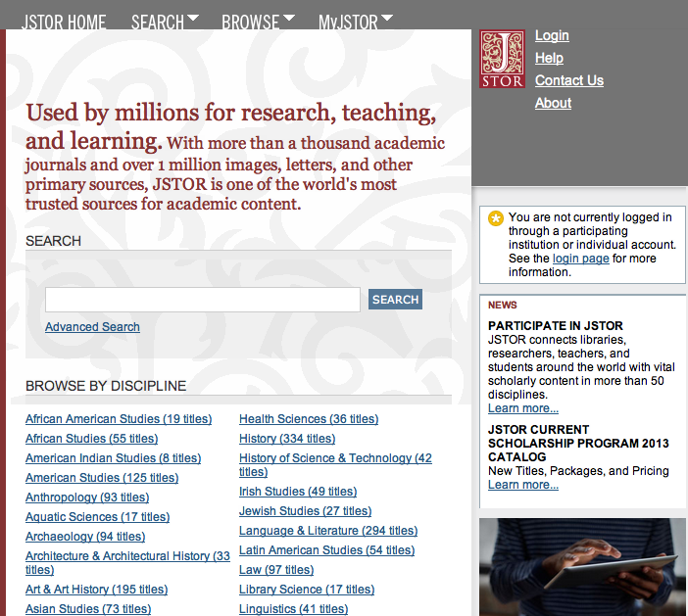Open the JSTOR HOME menu item
This screenshot has width=688, height=616.
[x=64, y=22]
